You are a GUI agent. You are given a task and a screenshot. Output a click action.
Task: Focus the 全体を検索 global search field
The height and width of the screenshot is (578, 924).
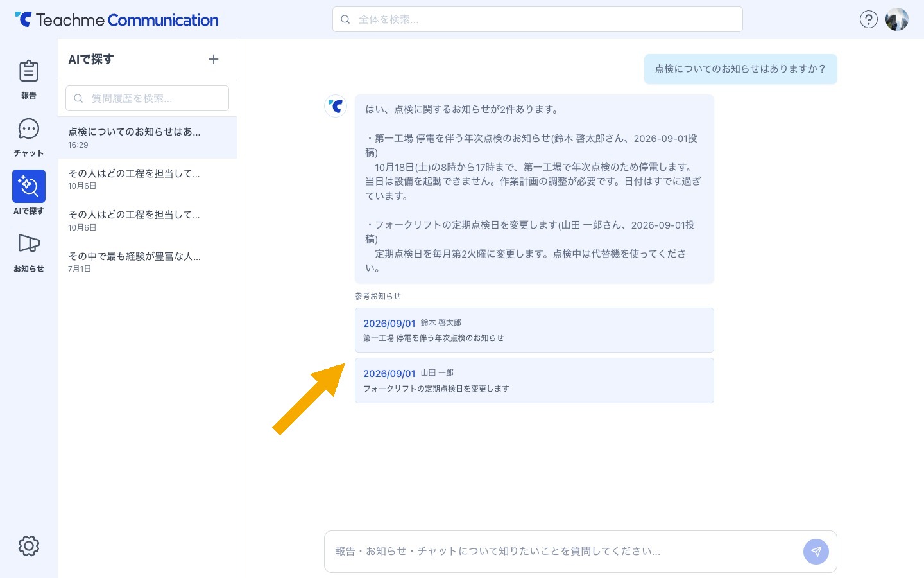[538, 19]
